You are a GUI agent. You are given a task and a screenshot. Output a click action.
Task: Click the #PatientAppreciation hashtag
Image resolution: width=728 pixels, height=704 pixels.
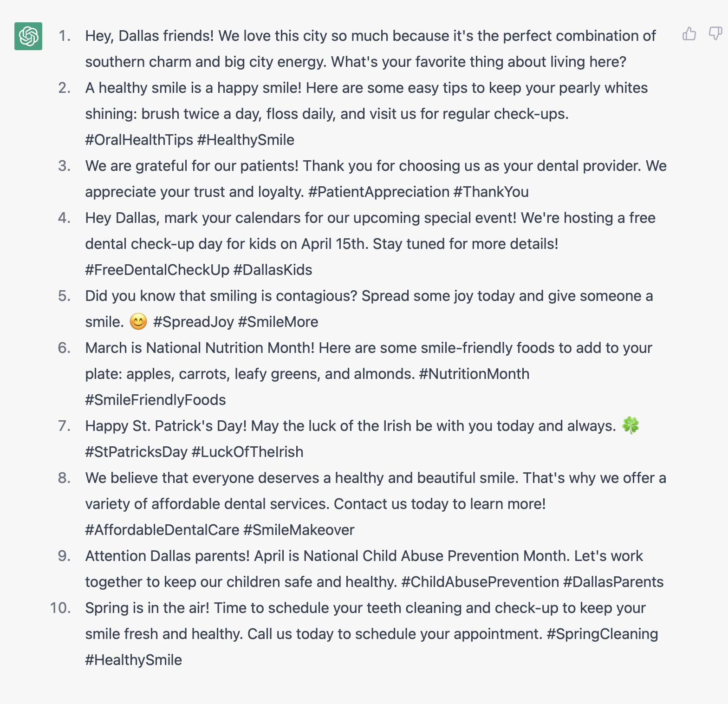pos(379,192)
